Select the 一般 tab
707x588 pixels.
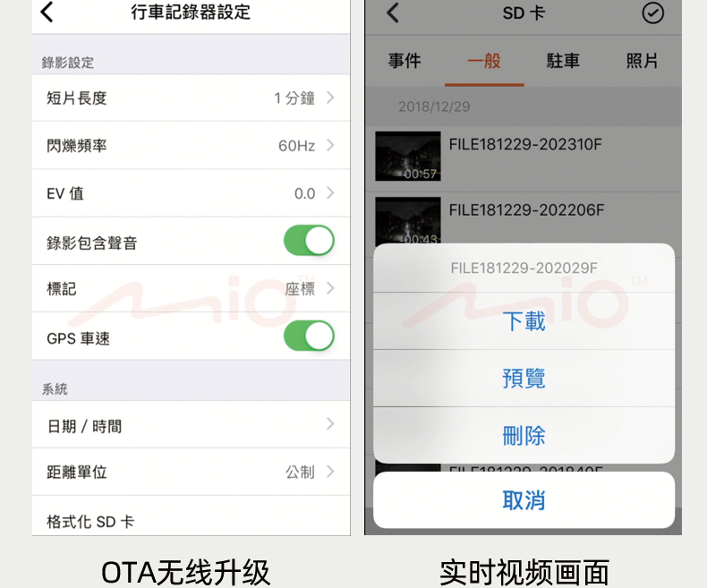(x=484, y=61)
